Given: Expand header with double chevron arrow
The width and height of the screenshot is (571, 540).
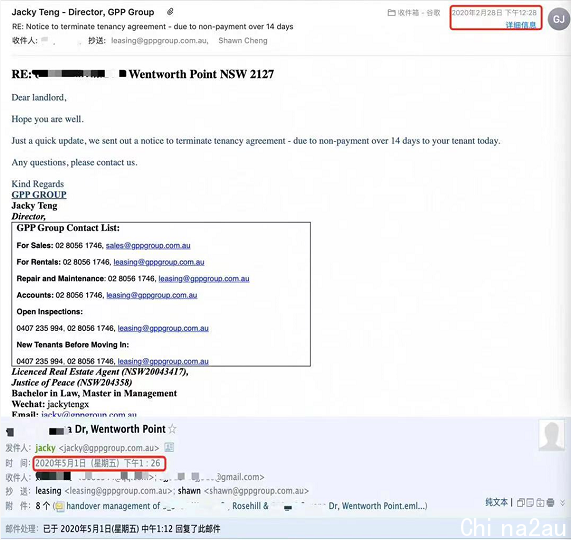Looking at the screenshot, I should (x=563, y=503).
